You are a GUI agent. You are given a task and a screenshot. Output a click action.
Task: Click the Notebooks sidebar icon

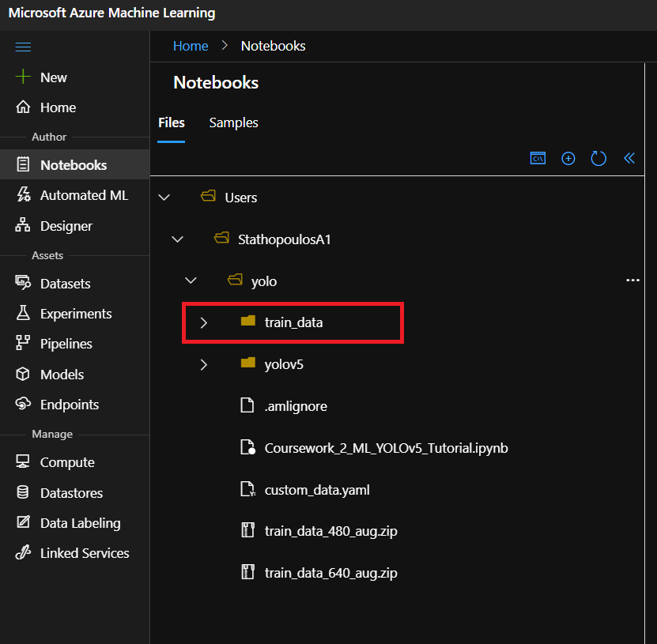(x=23, y=164)
